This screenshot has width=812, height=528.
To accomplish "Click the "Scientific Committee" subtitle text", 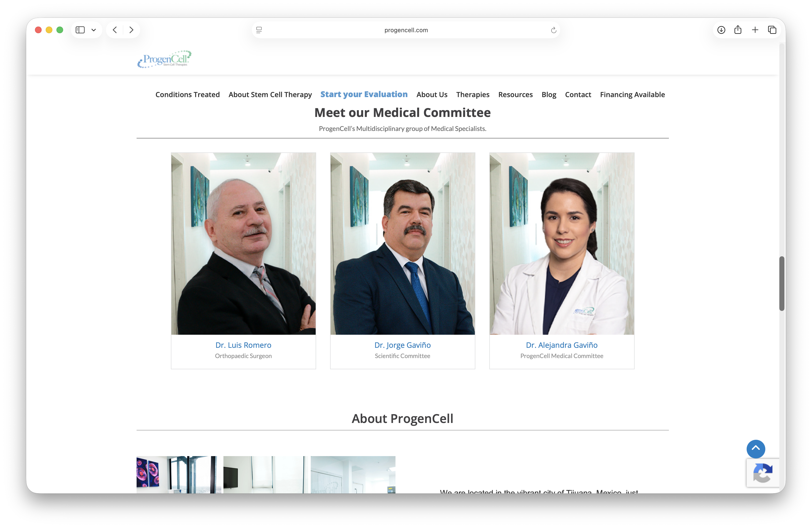I will pos(402,356).
